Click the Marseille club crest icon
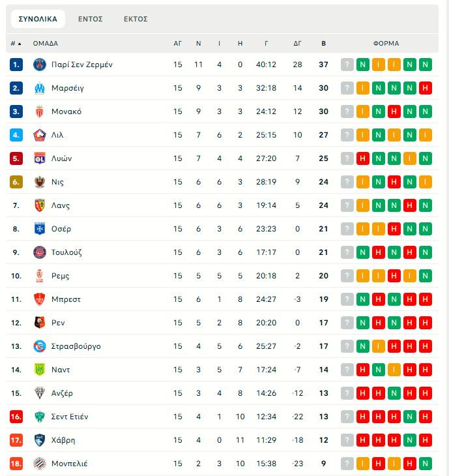 (39, 88)
